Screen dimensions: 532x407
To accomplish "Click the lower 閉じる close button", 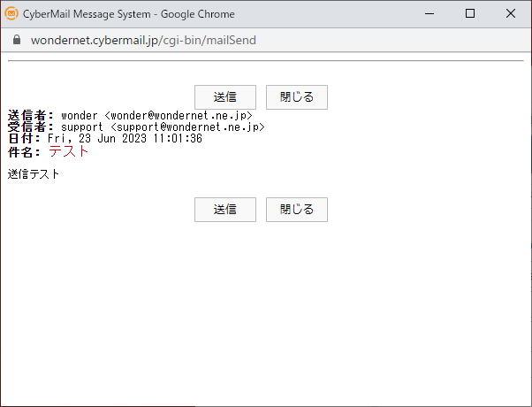I will point(297,210).
